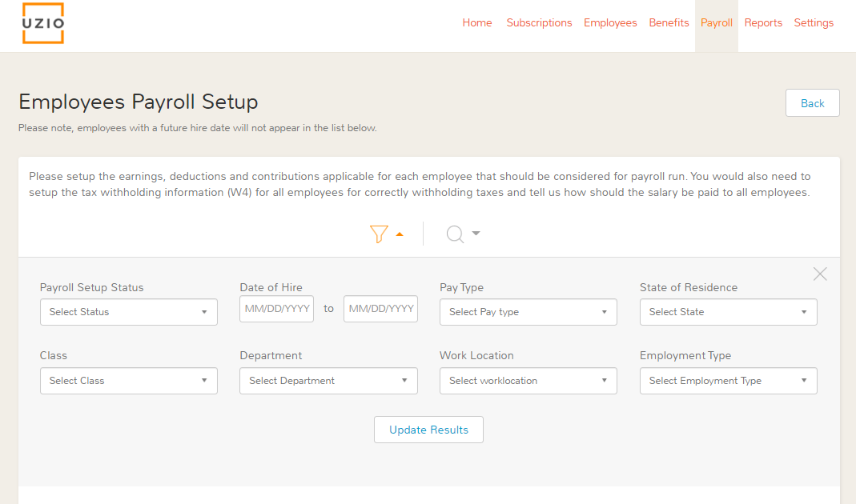Expand the Payroll Setup Status dropdown
856x504 pixels.
pos(128,312)
